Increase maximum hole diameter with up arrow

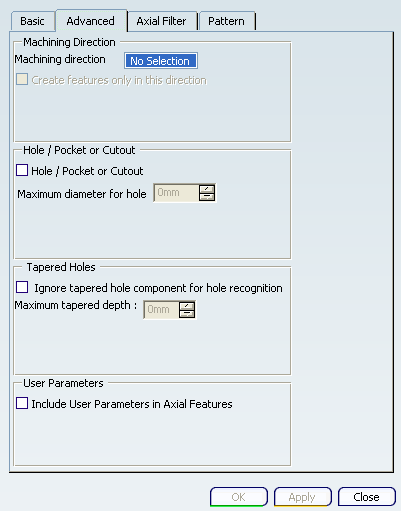click(x=207, y=189)
